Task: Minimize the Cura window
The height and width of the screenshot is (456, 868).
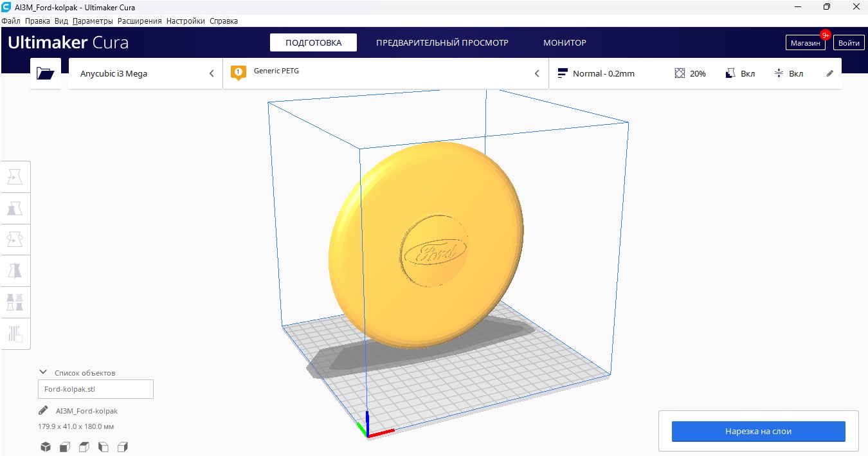Action: (799, 6)
